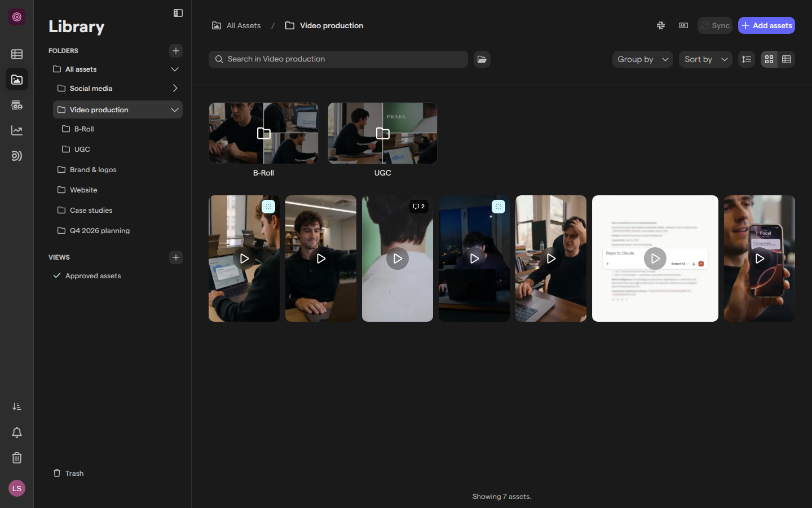This screenshot has height=508, width=812.
Task: Open the B-Roll folder thumbnail
Action: (263, 133)
